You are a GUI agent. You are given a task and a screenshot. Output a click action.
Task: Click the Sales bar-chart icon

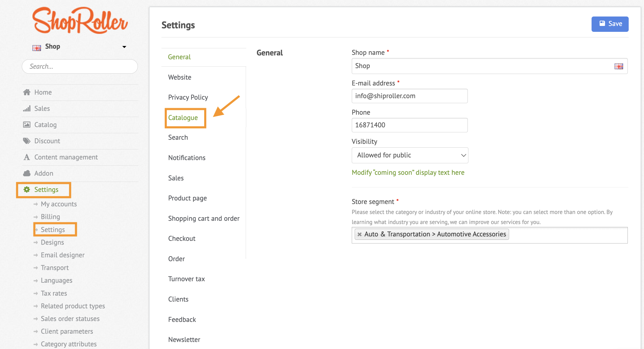27,108
